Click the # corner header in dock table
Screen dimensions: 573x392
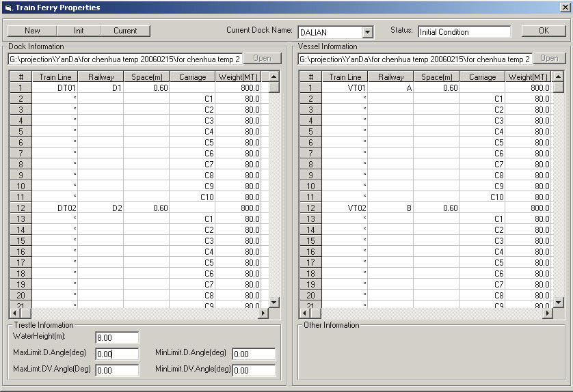pos(21,77)
